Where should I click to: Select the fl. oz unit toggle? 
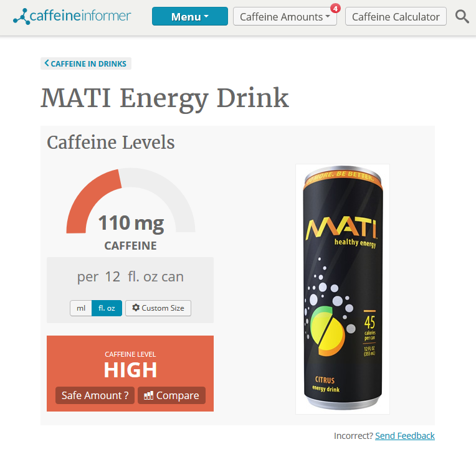pyautogui.click(x=107, y=308)
